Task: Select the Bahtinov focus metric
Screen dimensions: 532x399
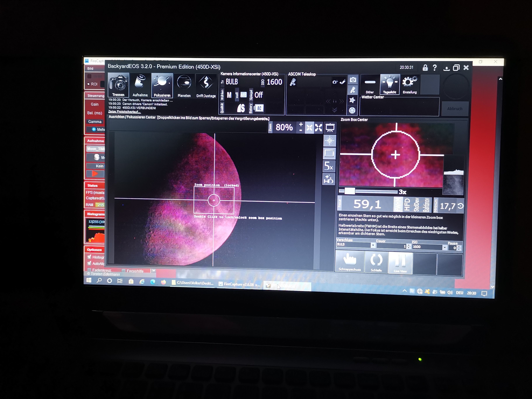Action: [426, 205]
